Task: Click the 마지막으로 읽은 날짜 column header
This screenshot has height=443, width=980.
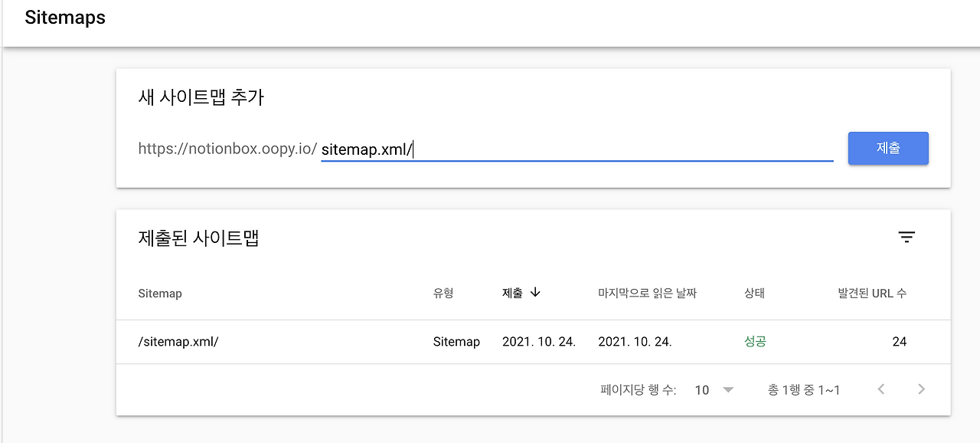Action: point(647,294)
